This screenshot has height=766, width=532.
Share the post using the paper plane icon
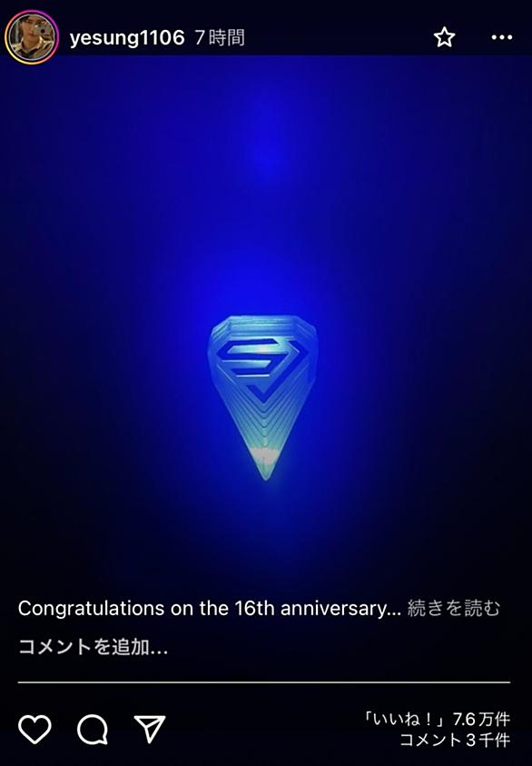point(150,729)
